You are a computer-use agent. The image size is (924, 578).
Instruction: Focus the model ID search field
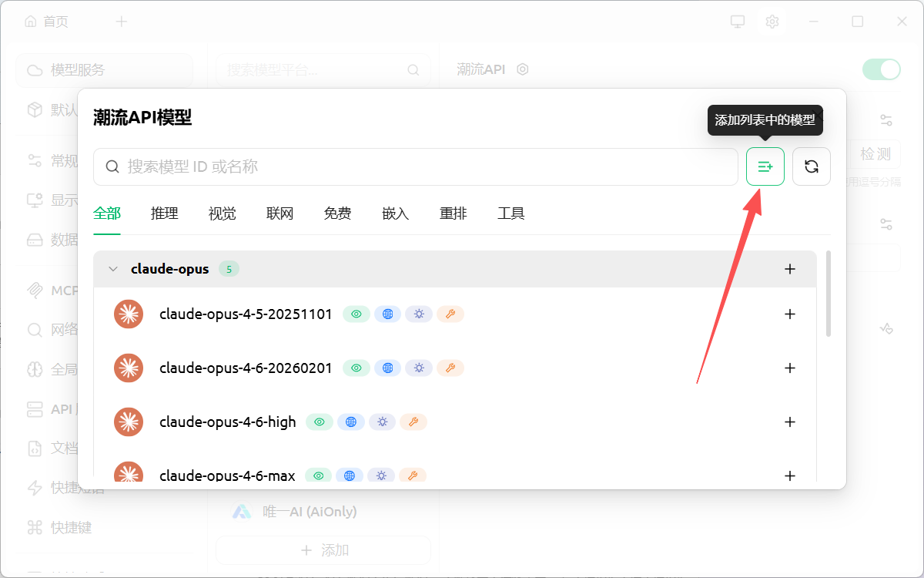pyautogui.click(x=416, y=166)
